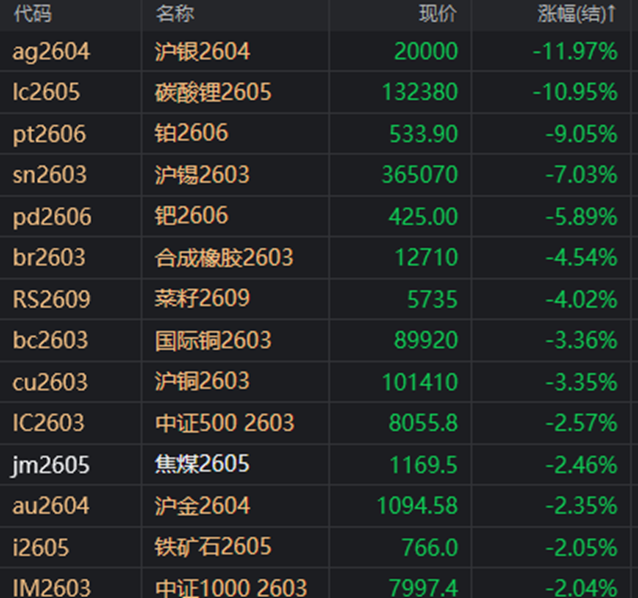
Task: Click change value -10.95%
Action: pos(575,92)
